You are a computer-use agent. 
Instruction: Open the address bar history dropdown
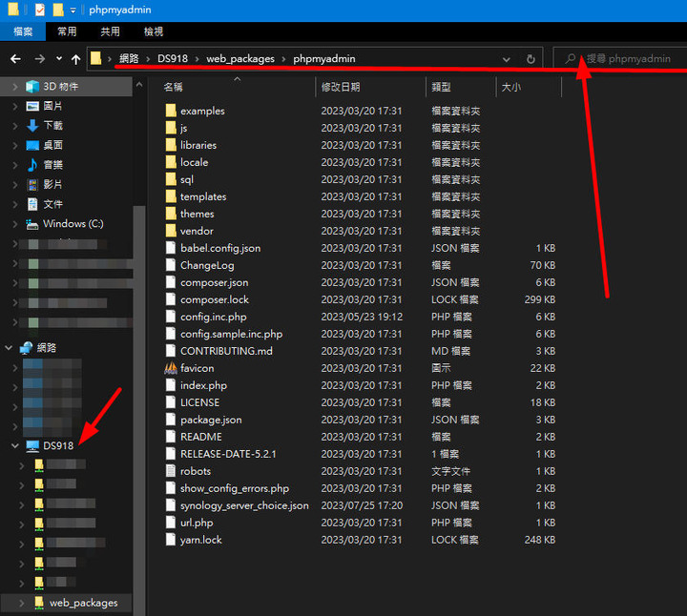click(x=507, y=59)
